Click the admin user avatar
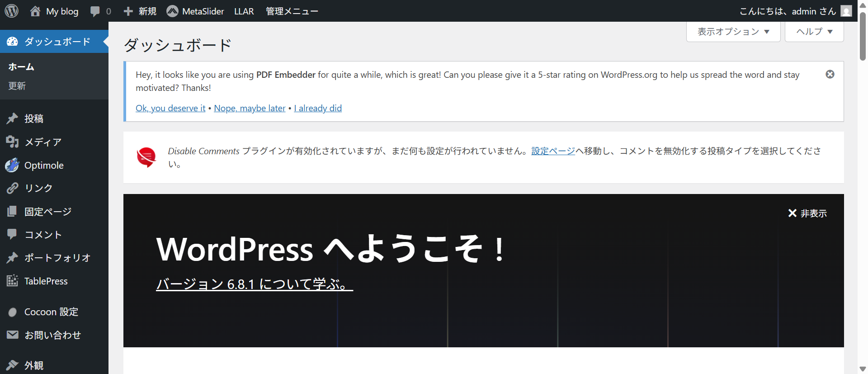The image size is (868, 374). point(846,11)
